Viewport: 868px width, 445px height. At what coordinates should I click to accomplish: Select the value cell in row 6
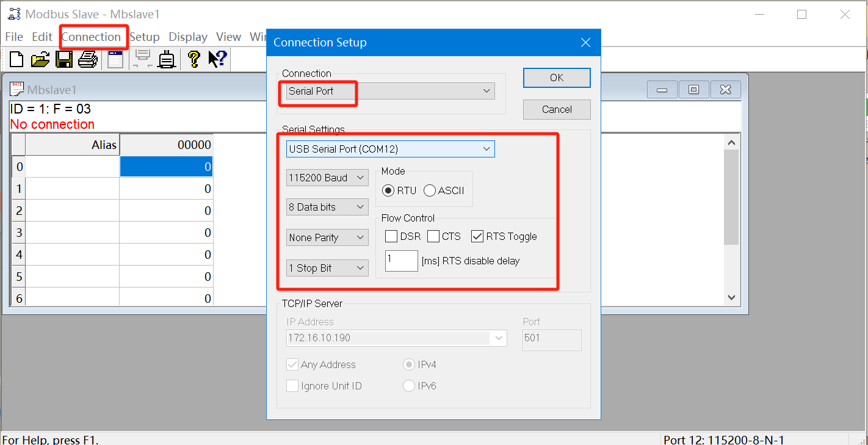point(167,298)
